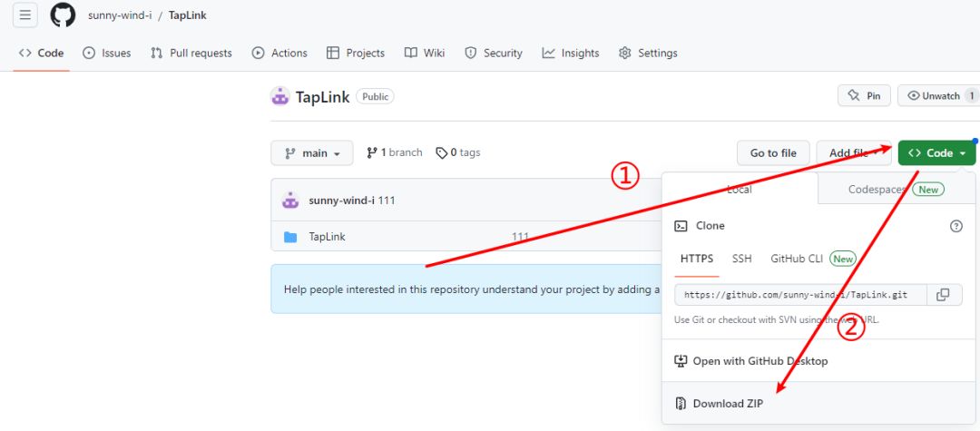
Task: Click the watcher count badge 1
Action: coord(971,95)
